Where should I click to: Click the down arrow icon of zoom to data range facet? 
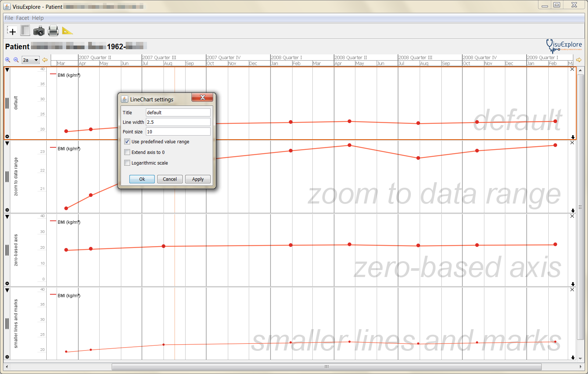[573, 211]
